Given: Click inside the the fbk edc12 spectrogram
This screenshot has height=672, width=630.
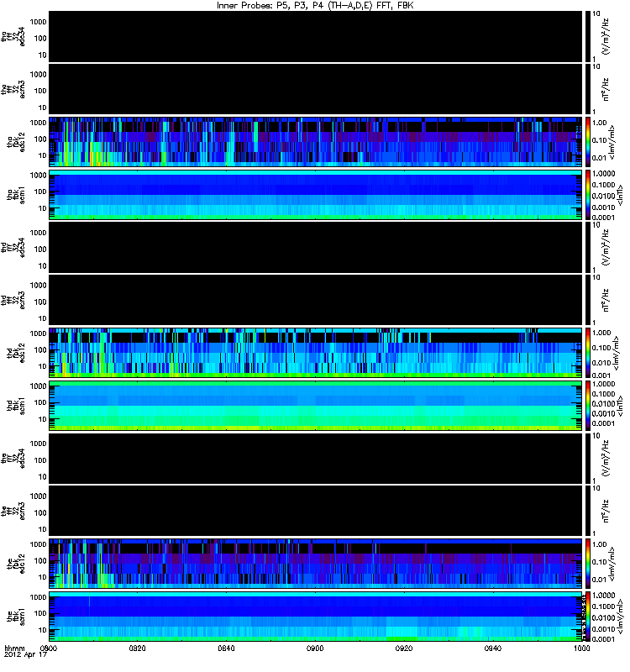Looking at the screenshot, I should coord(316,564).
